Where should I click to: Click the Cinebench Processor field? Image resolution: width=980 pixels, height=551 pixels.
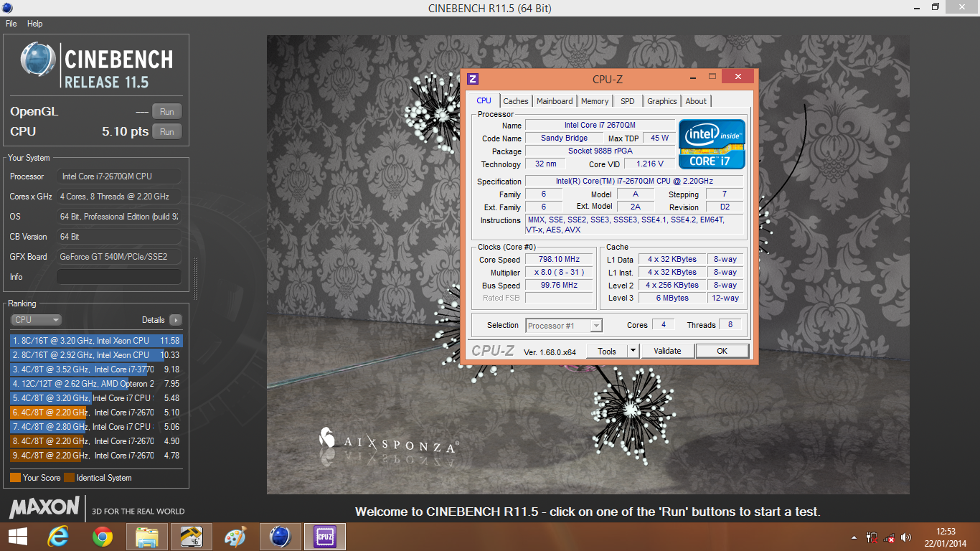tap(119, 176)
